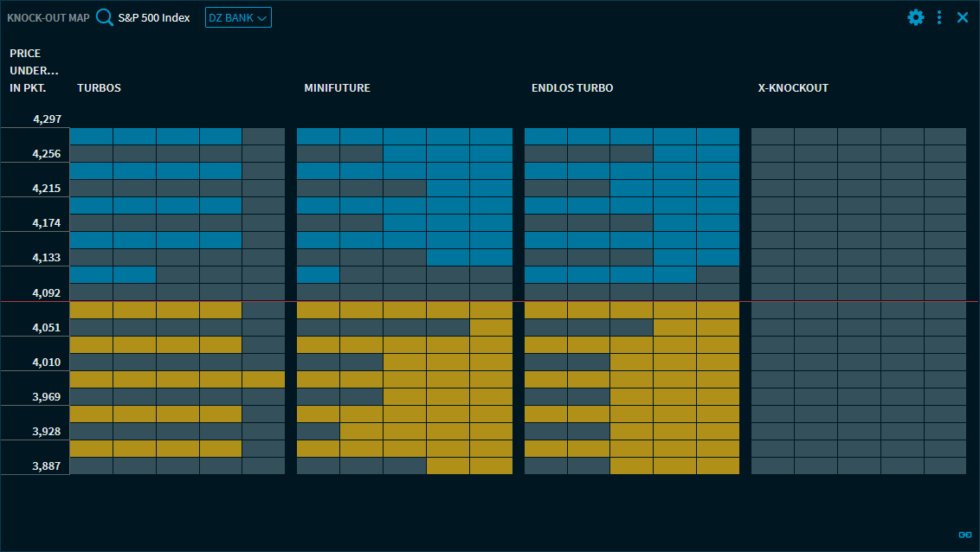
Task: Select the TURBOS column header
Action: click(99, 88)
